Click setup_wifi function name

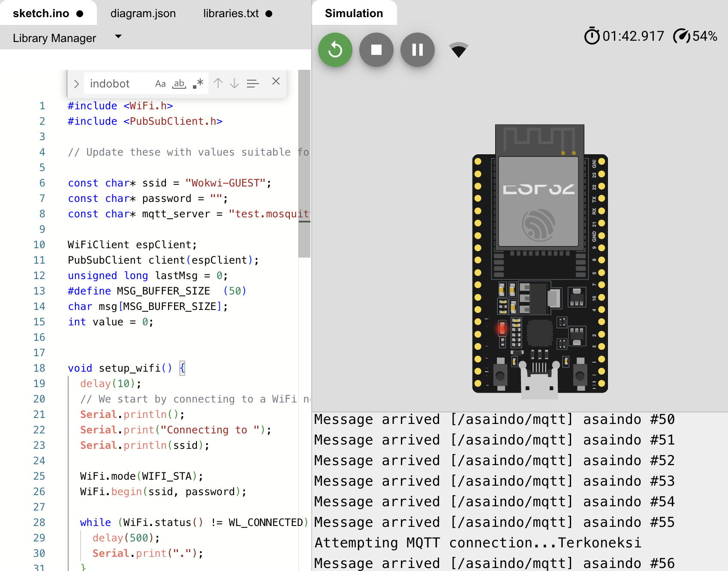point(130,368)
